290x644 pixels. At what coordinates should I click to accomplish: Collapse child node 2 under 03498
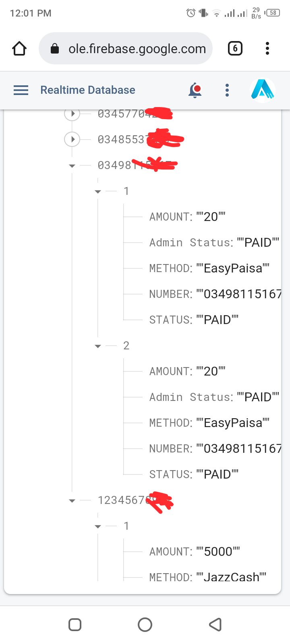click(x=98, y=346)
